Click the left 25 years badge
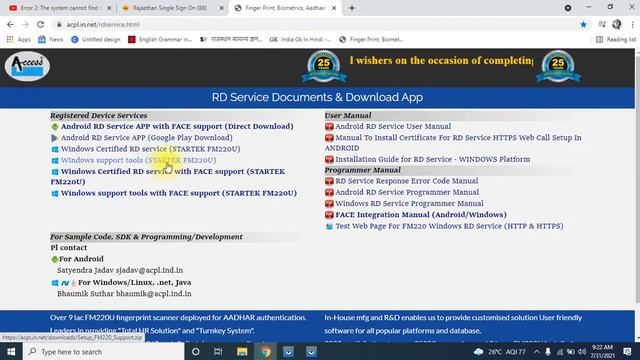Image resolution: width=640 pixels, height=360 pixels. pos(324,66)
